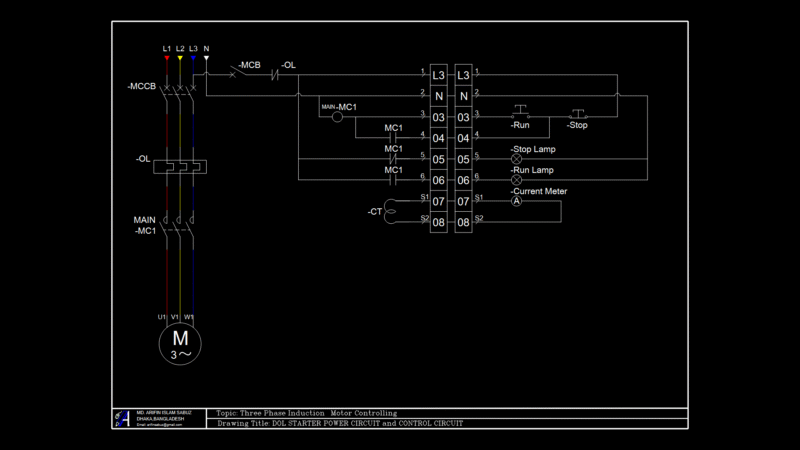Click the -CT label
Screen dimensions: 800x450
pyautogui.click(x=375, y=211)
